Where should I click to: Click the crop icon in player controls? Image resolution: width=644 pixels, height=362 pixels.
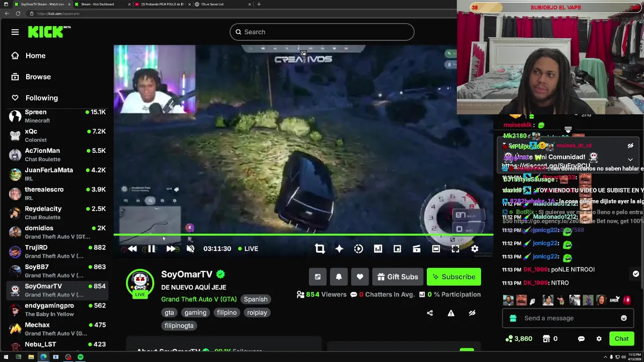point(320,248)
